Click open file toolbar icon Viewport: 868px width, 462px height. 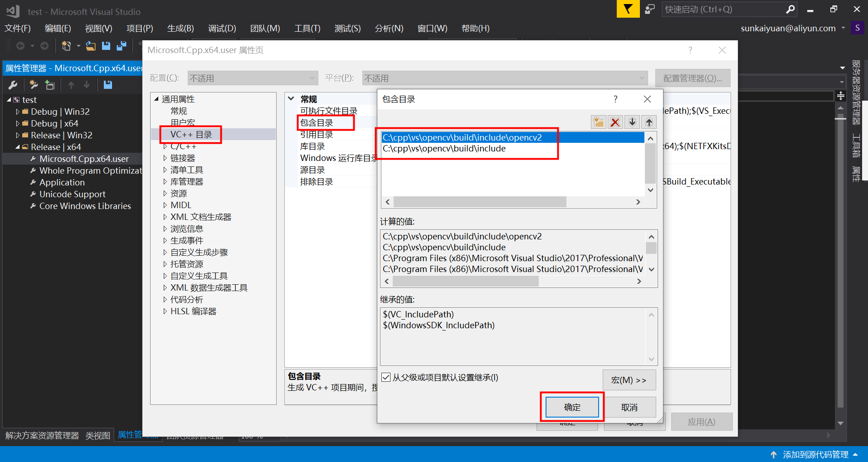[91, 46]
